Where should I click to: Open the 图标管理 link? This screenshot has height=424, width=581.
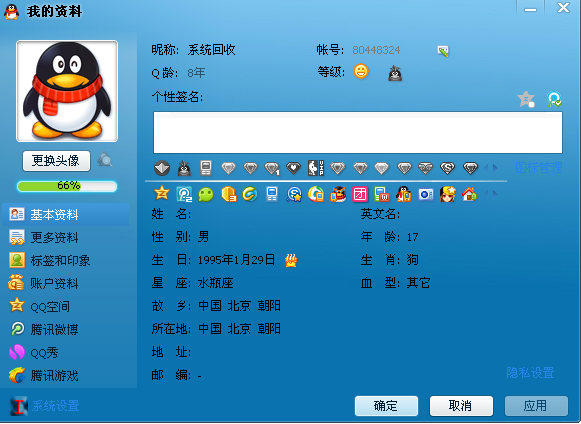point(538,168)
